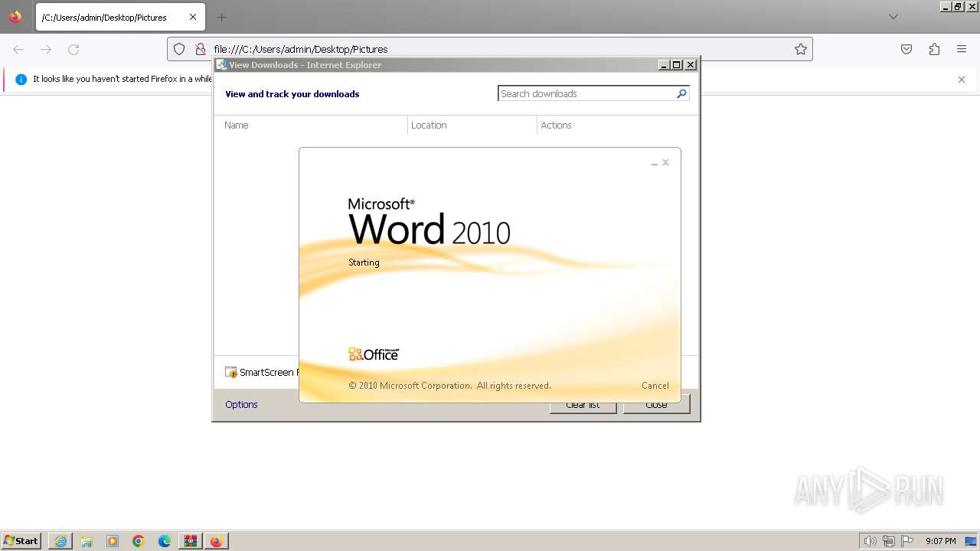Open Options link in View Downloads
The image size is (980, 551).
point(241,405)
